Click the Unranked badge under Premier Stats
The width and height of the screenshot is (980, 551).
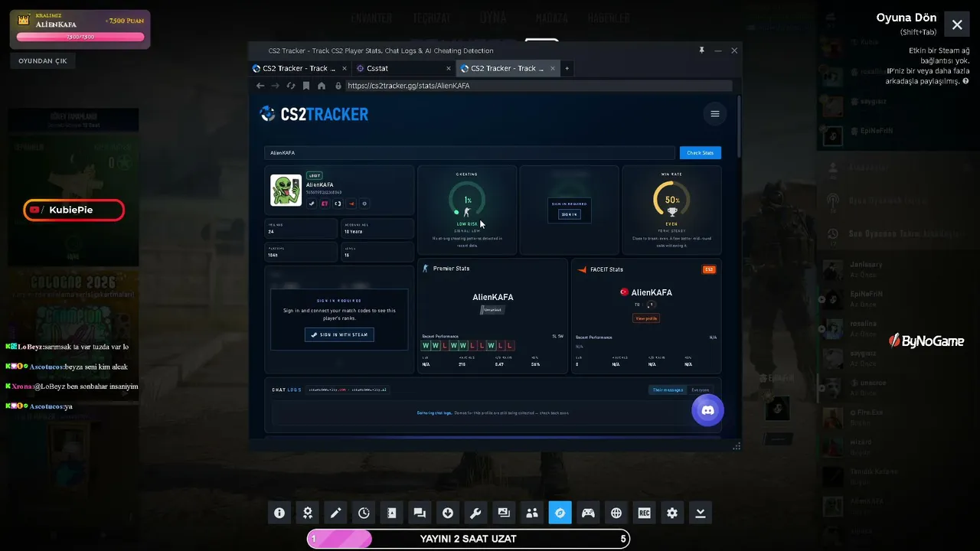click(492, 309)
